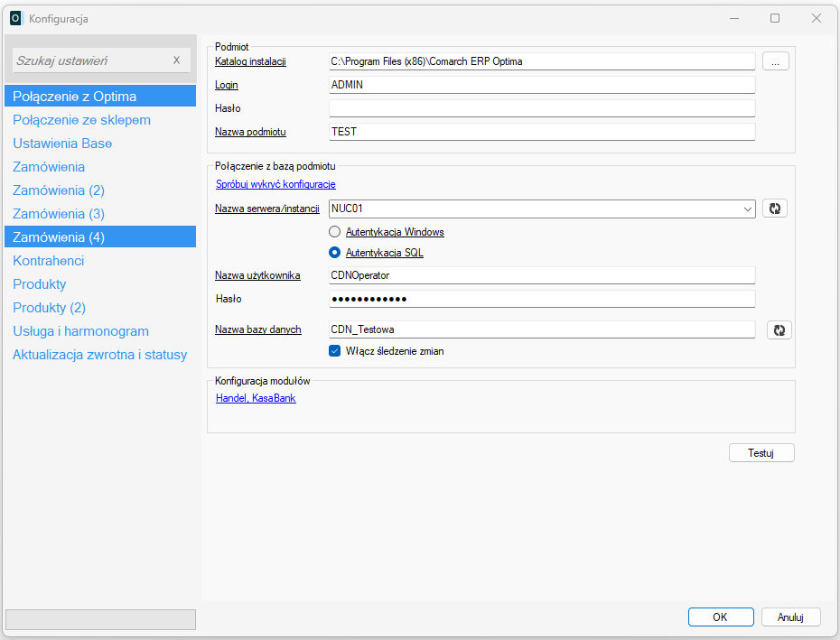Switch to the Kontrahenci section
The image size is (840, 640).
coord(49,261)
